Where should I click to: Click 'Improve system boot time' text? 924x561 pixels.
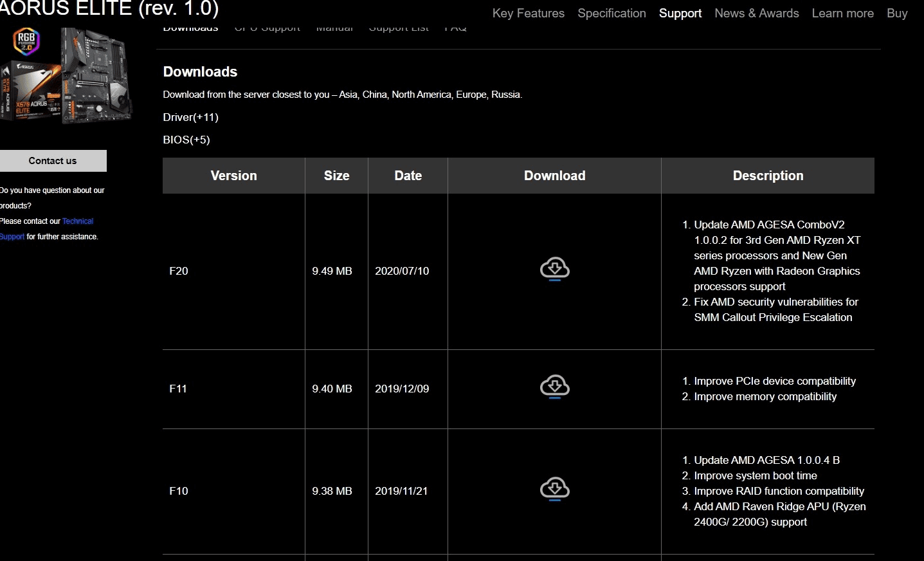(x=756, y=475)
